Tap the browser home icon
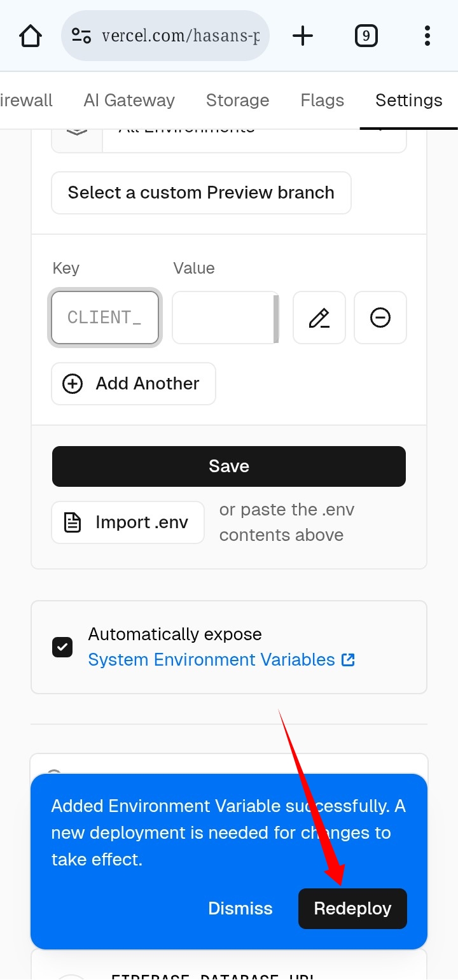This screenshot has height=980, width=458. click(x=31, y=36)
